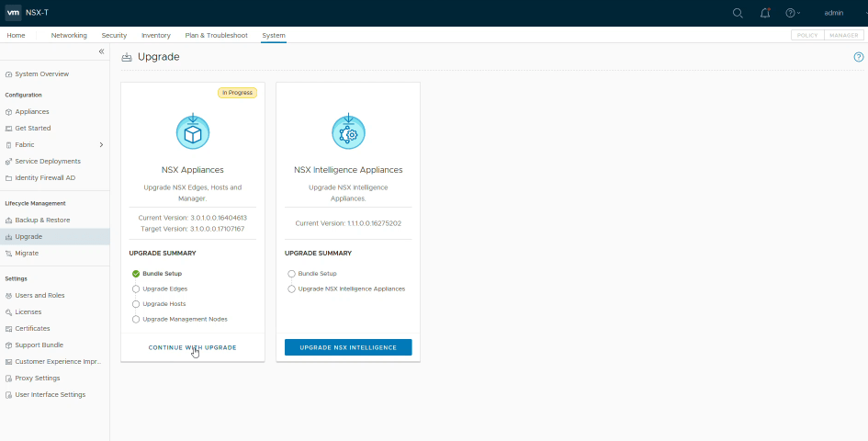Open the notifications bell icon

pyautogui.click(x=765, y=13)
